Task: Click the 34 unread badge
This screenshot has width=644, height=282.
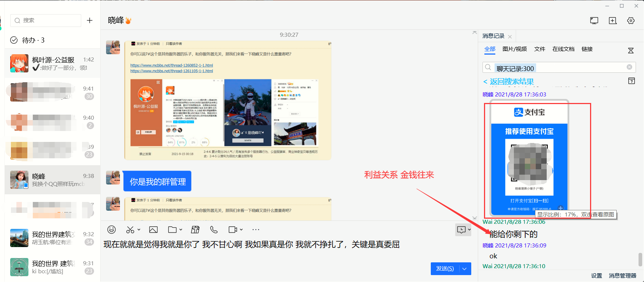Action: coord(89,242)
